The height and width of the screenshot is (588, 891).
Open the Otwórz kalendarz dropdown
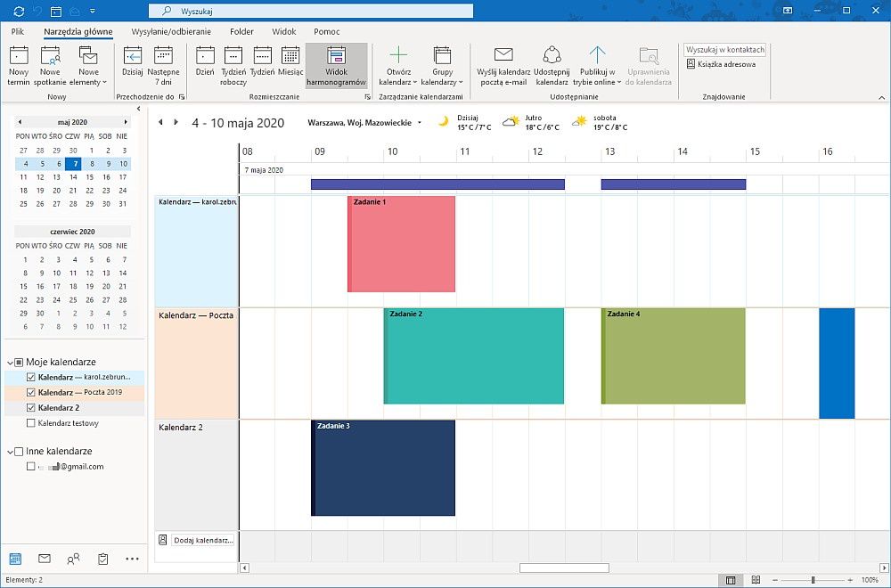[x=398, y=66]
